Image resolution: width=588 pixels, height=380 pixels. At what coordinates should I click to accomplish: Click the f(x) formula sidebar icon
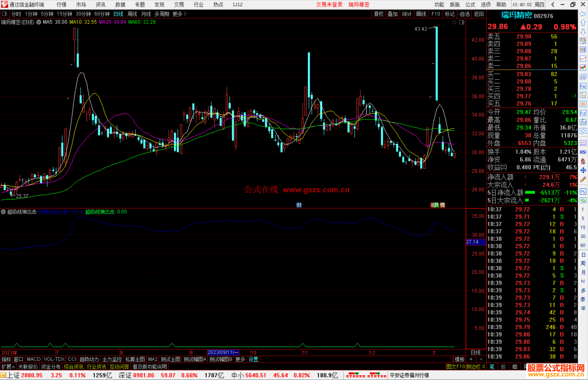point(583,122)
